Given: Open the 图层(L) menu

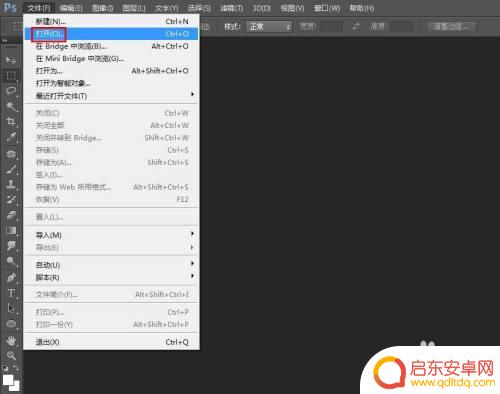Looking at the screenshot, I should coord(134,8).
